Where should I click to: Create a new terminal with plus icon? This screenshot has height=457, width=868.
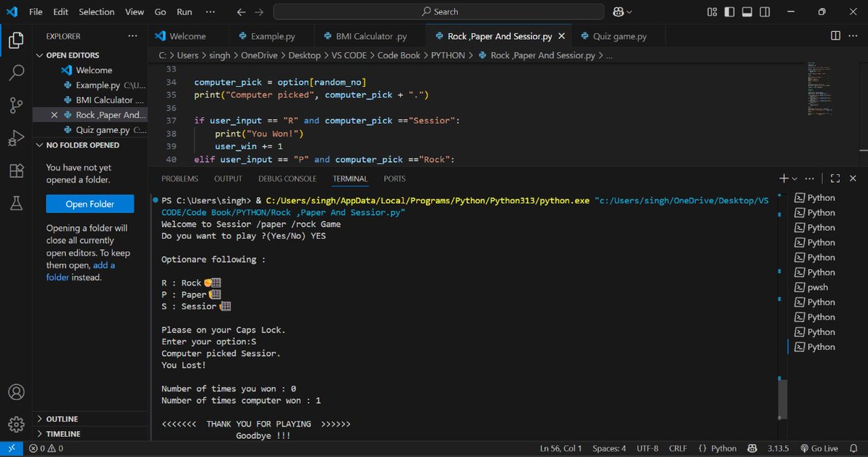coord(783,178)
